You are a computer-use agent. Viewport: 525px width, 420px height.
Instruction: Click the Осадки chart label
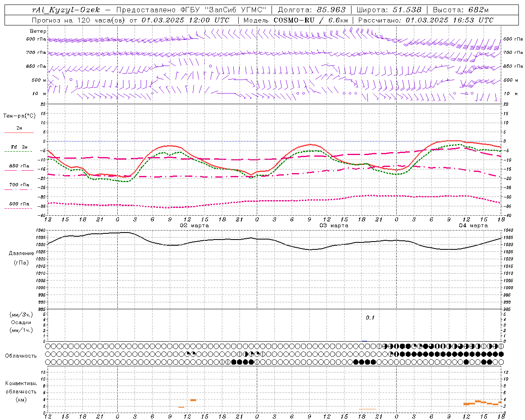pos(21,322)
